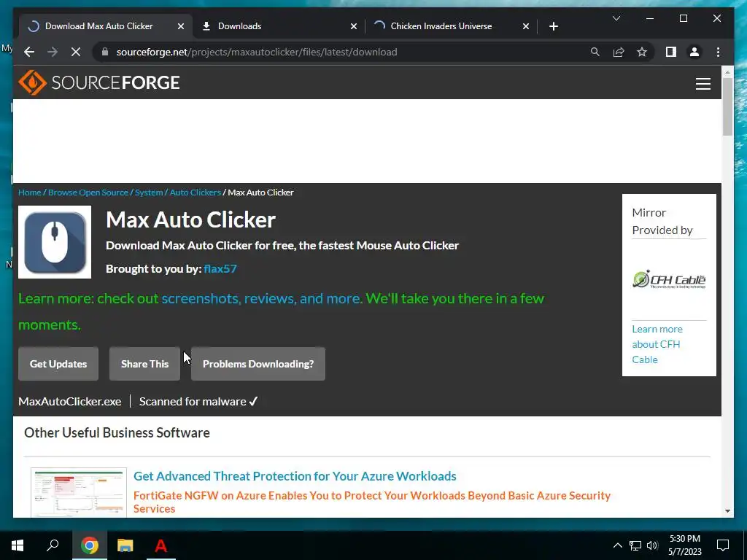Image resolution: width=747 pixels, height=560 pixels.
Task: Open Learn more about CFH Cable link
Action: 657,344
